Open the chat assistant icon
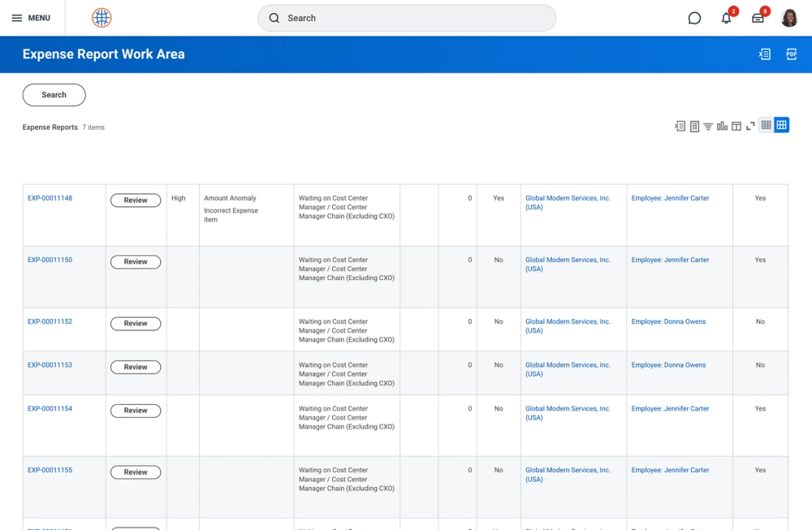Image resolution: width=812 pixels, height=530 pixels. pyautogui.click(x=694, y=18)
